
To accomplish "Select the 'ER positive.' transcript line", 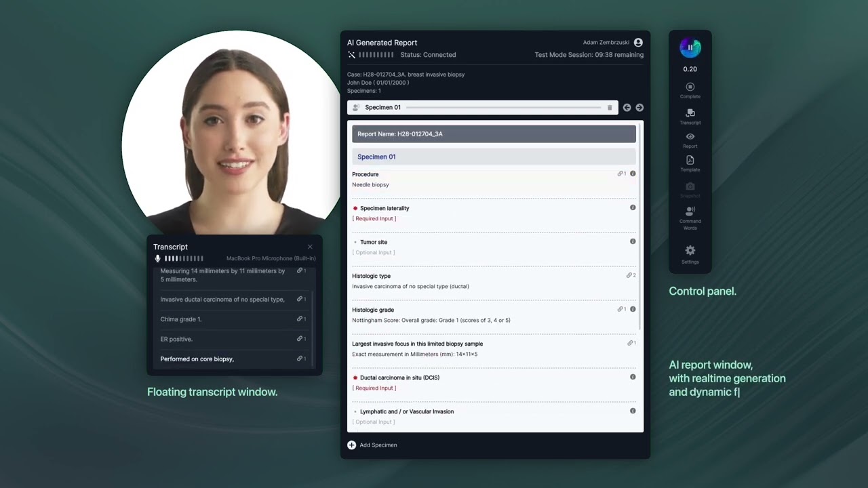I will (176, 339).
